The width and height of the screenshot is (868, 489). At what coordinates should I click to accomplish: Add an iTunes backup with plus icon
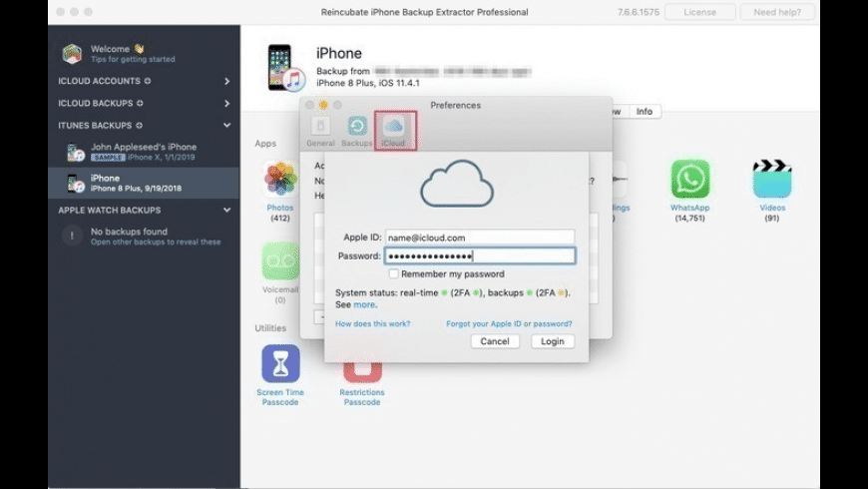[x=139, y=125]
